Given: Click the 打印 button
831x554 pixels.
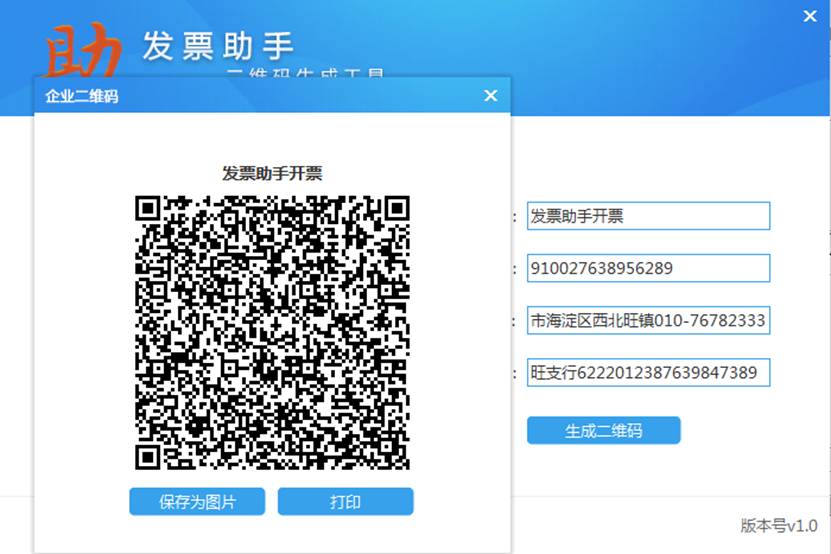Looking at the screenshot, I should coord(346,502).
